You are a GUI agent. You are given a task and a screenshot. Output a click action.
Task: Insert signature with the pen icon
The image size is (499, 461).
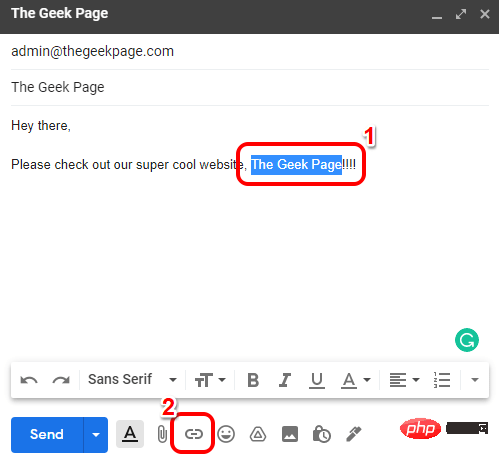[x=354, y=434]
